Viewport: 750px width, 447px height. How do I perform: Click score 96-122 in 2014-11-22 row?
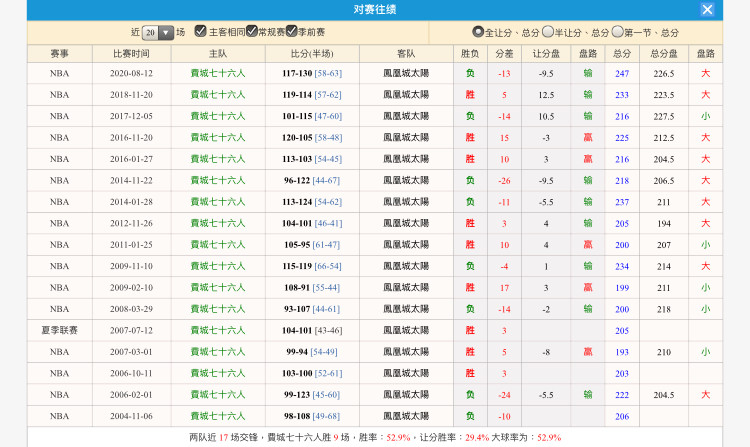point(297,181)
